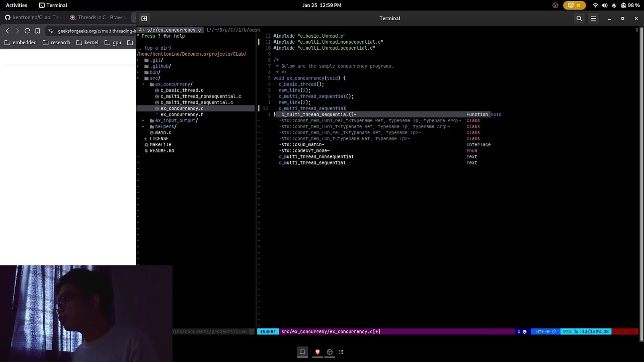The width and height of the screenshot is (644, 362).
Task: Open the kernel bookmarks folder
Action: point(87,43)
